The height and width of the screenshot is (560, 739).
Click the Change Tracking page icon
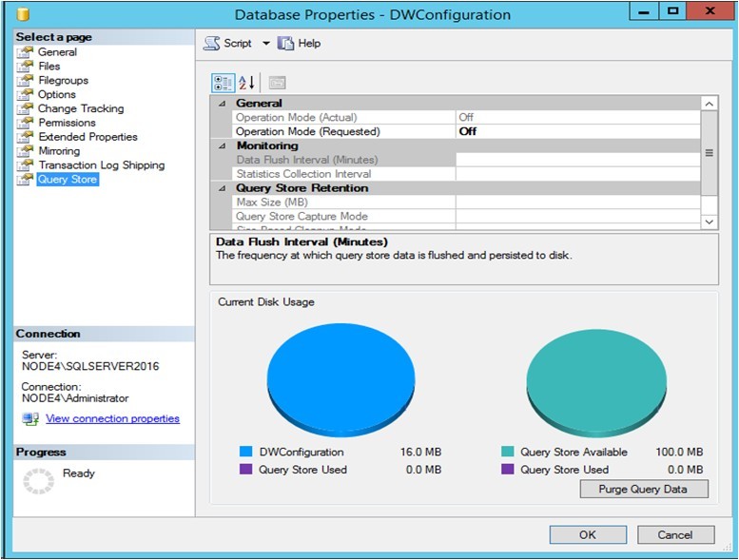pos(26,108)
